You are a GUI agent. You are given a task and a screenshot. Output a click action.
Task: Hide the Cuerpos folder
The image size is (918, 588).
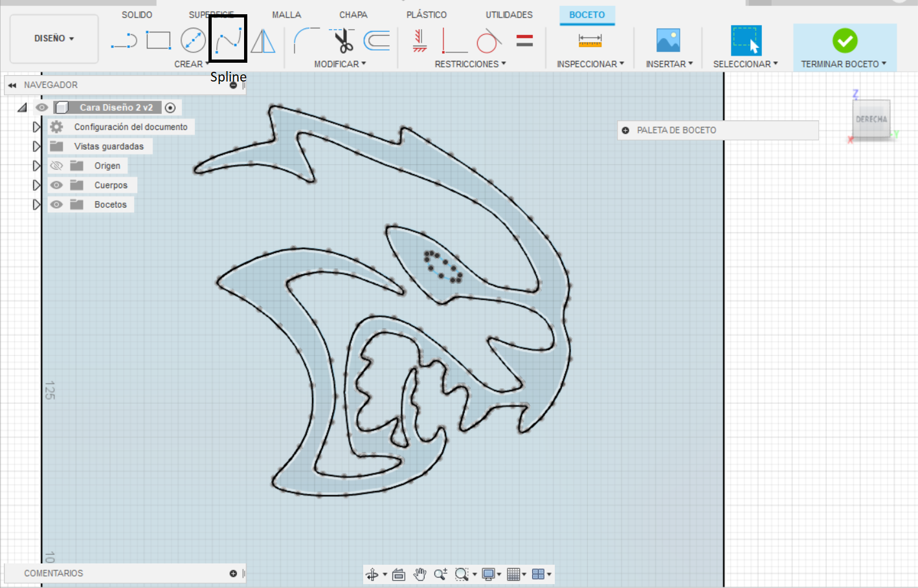(57, 185)
